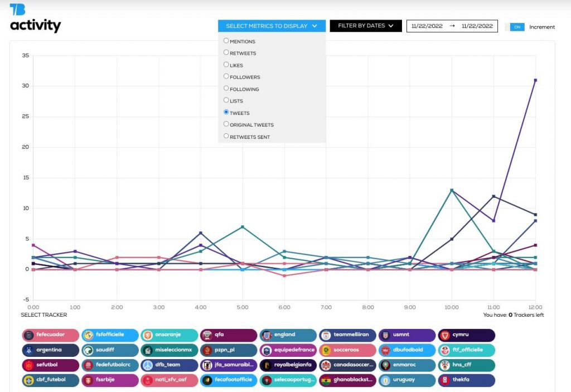Click the dfb_team crest icon
Image resolution: width=571 pixels, height=392 pixels.
(147, 365)
